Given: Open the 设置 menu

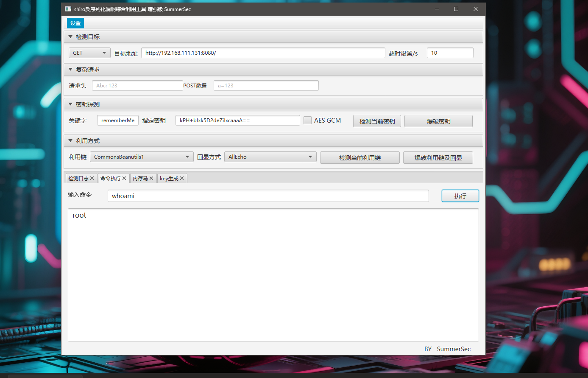Looking at the screenshot, I should coord(75,23).
